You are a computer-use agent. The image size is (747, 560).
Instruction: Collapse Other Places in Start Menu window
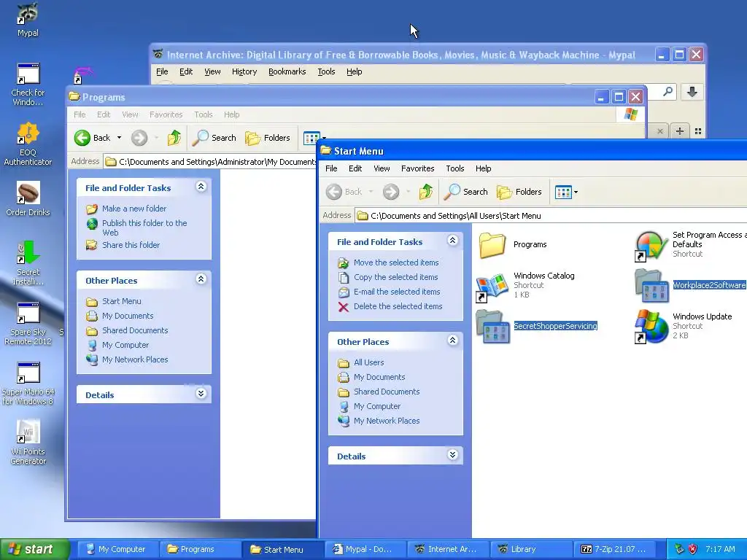pos(452,341)
